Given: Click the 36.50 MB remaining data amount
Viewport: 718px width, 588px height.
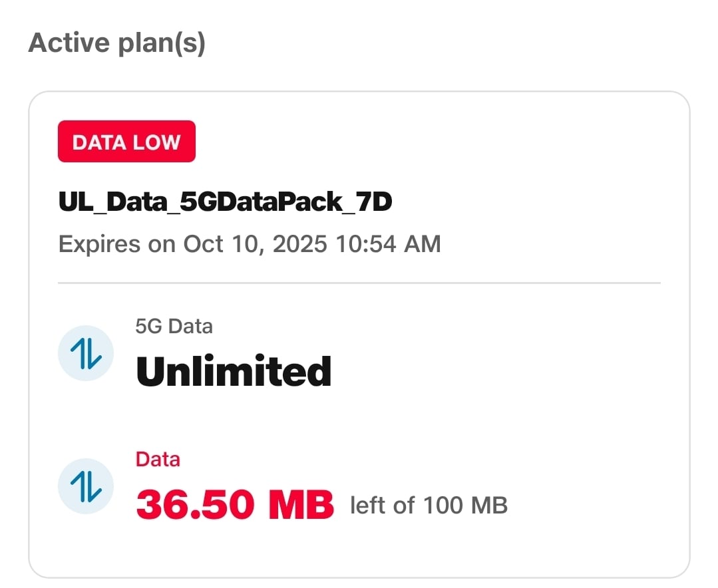Looking at the screenshot, I should (234, 506).
